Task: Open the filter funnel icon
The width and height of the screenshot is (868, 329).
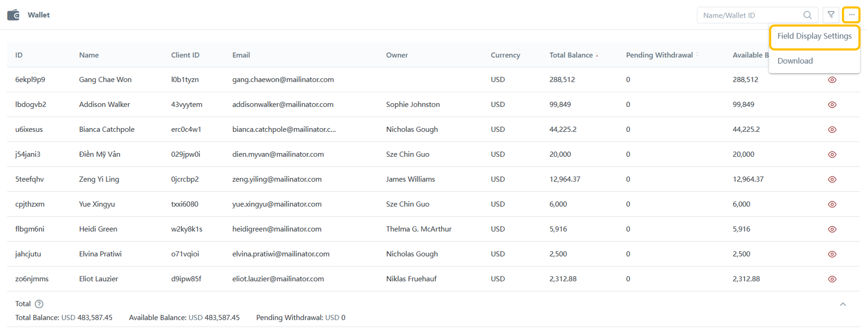Action: (831, 15)
